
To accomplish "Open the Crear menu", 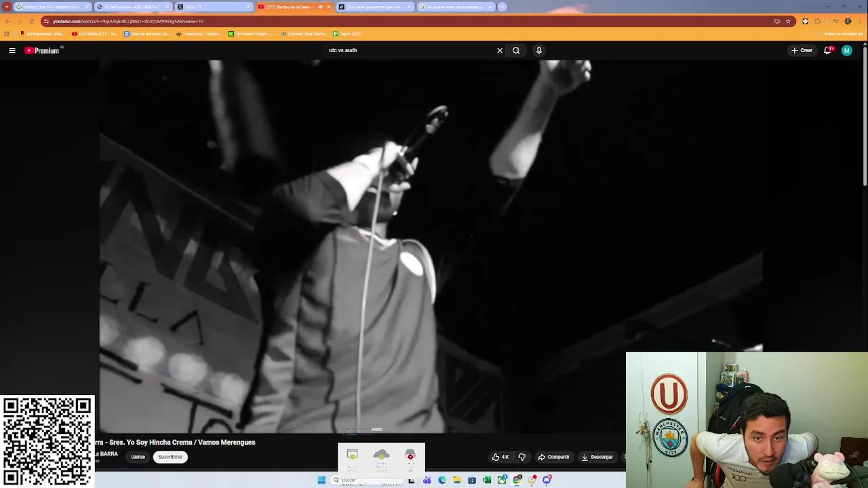I will 802,50.
